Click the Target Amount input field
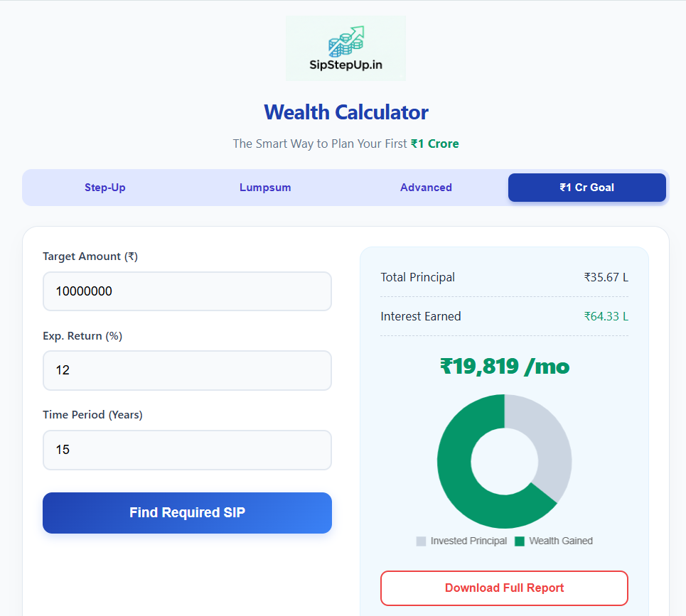The image size is (686, 616). (187, 291)
